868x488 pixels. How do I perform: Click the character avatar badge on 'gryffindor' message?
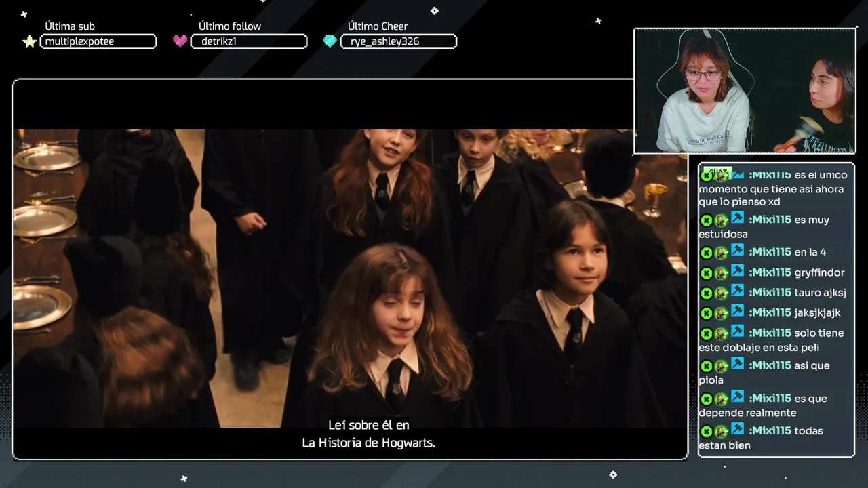click(721, 273)
